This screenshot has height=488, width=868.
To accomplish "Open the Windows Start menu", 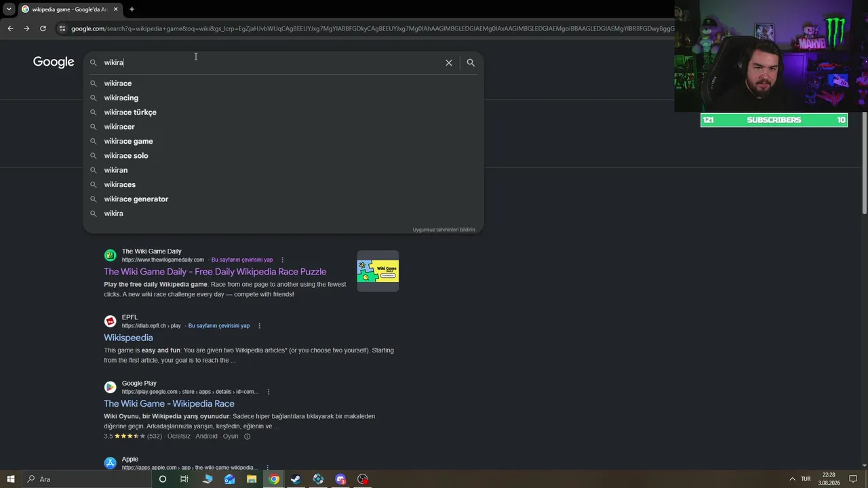I will point(10,479).
